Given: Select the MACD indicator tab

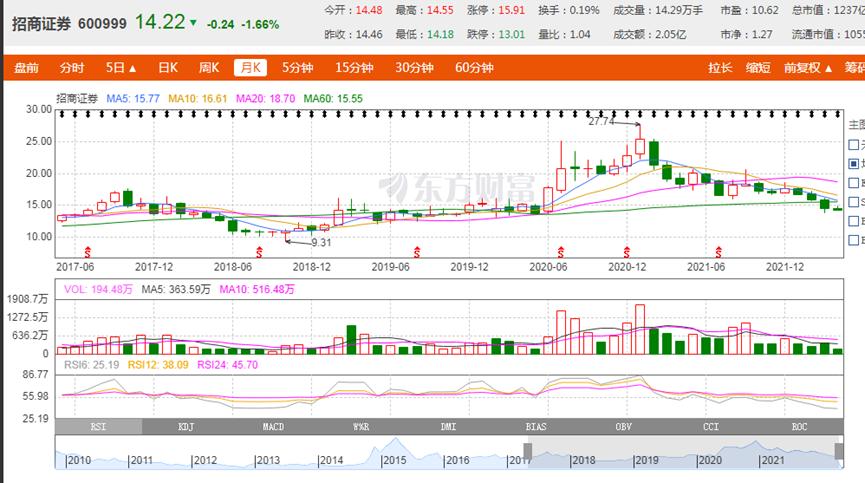Looking at the screenshot, I should pyautogui.click(x=273, y=426).
